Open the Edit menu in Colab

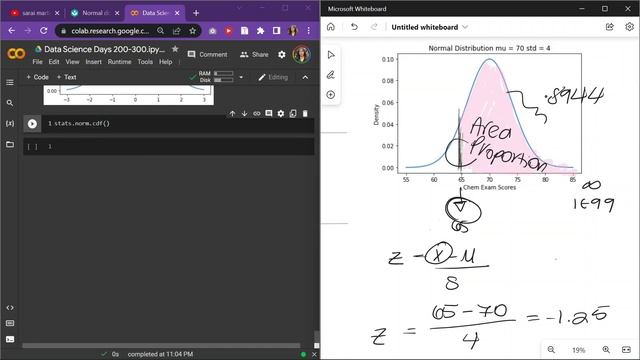[x=54, y=62]
